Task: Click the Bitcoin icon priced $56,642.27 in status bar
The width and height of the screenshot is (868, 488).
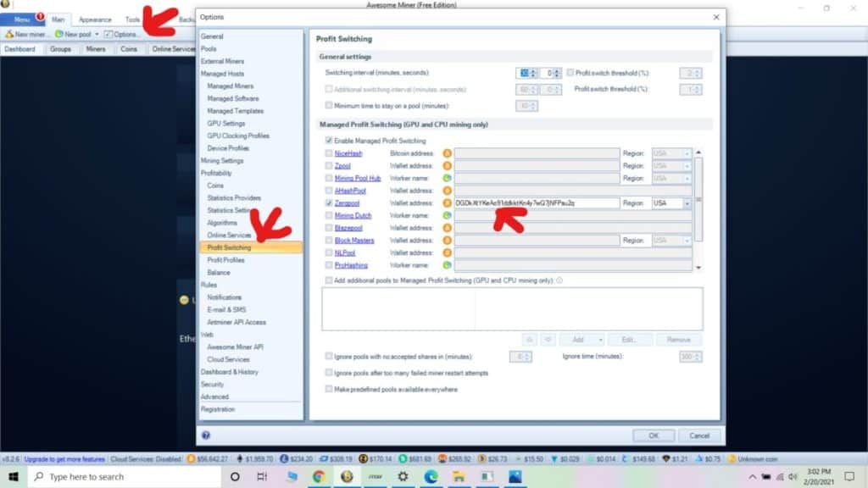Action: [191, 459]
